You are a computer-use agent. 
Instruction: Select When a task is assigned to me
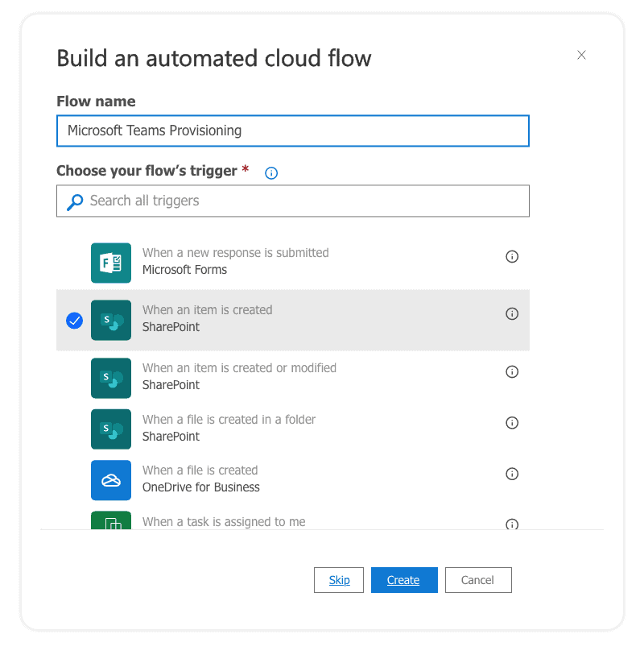tap(293, 520)
